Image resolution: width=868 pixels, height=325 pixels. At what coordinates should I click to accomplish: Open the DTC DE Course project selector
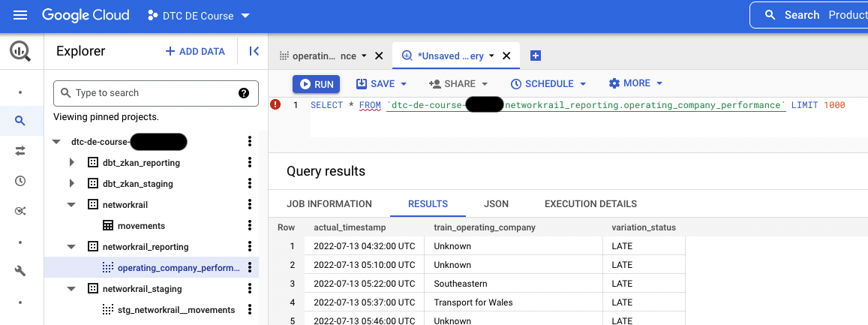(x=198, y=16)
